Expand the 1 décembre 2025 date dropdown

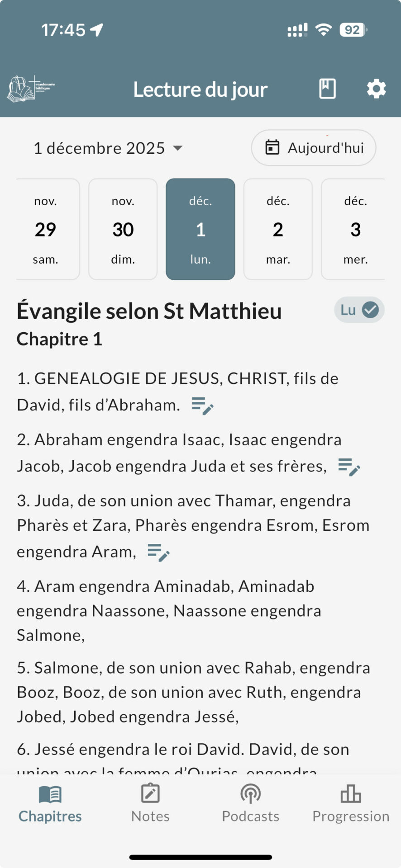[x=108, y=148]
